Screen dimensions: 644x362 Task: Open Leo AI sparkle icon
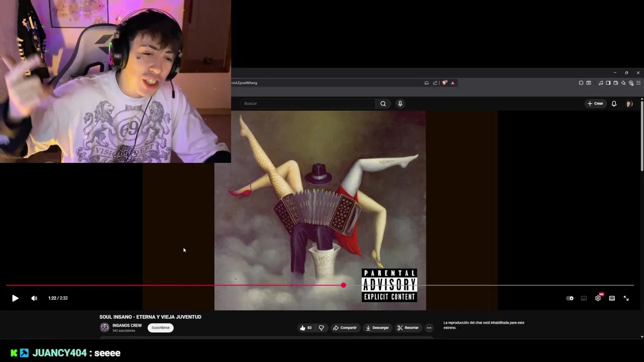(x=623, y=83)
